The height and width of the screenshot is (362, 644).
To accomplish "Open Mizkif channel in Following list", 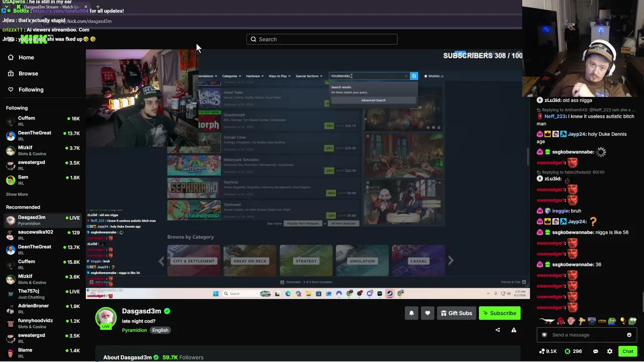I will pos(43,150).
